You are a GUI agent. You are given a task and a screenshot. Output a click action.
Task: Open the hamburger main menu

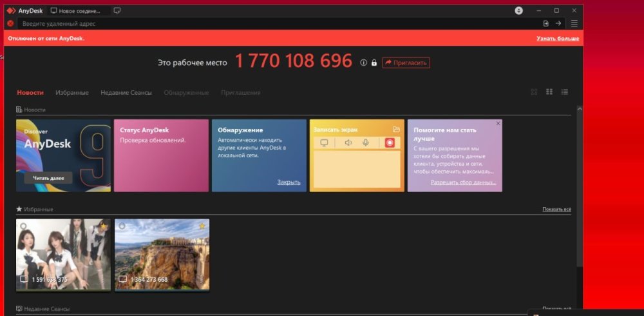click(x=574, y=23)
